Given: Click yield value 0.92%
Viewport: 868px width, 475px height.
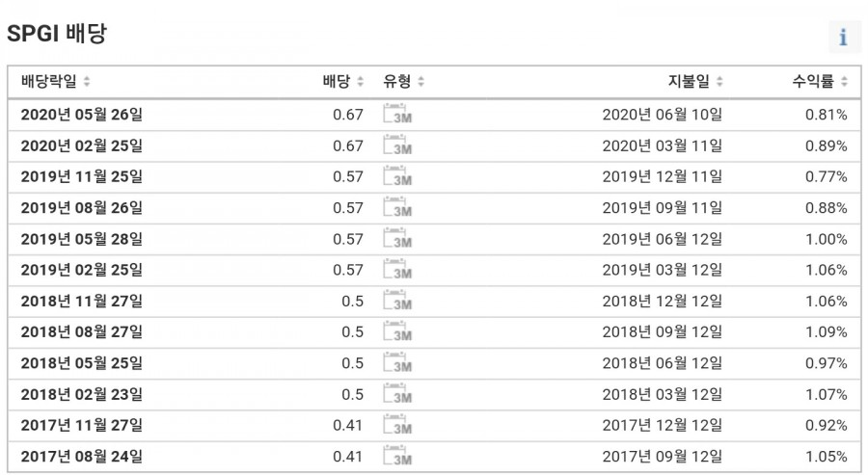Looking at the screenshot, I should click(826, 425).
